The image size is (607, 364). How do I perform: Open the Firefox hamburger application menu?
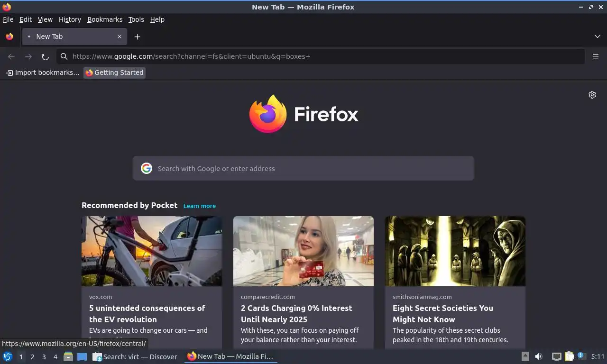[x=596, y=56]
